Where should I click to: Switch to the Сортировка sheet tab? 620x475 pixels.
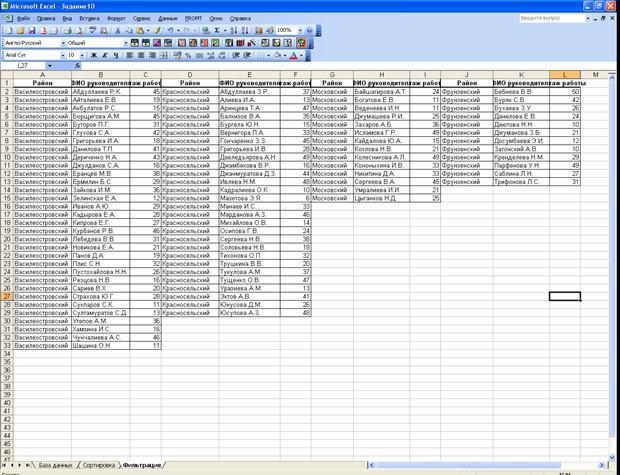coord(98,465)
